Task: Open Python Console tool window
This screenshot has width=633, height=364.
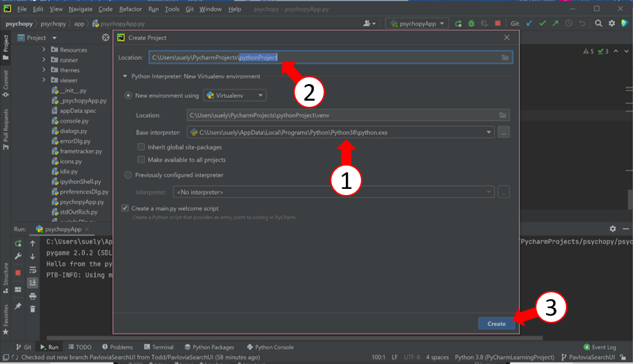Action: (270, 347)
